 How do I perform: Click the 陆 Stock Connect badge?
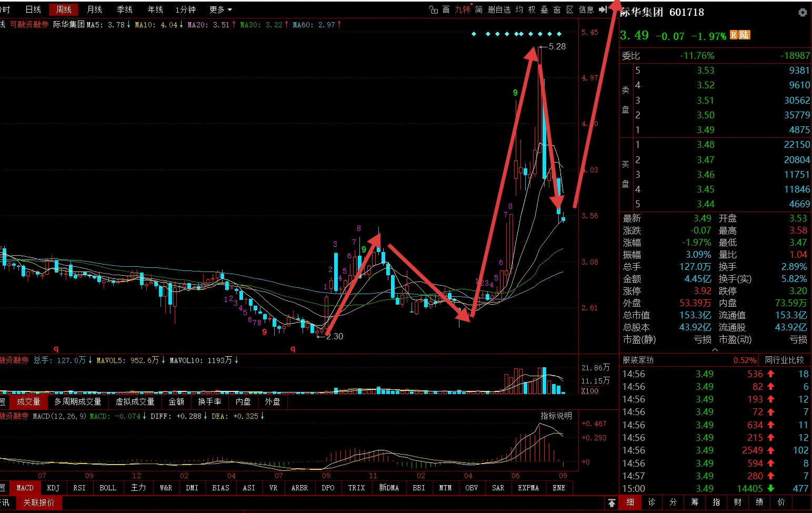(745, 35)
